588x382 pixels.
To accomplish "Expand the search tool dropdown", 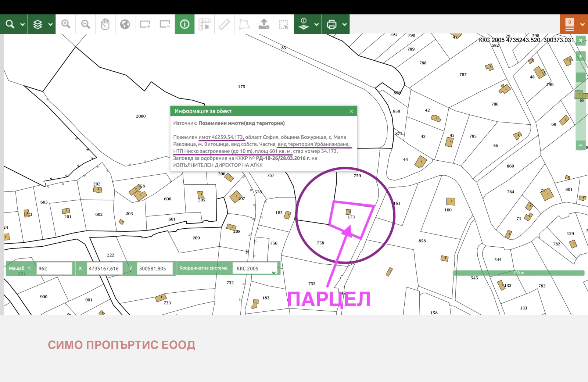I will coord(22,24).
